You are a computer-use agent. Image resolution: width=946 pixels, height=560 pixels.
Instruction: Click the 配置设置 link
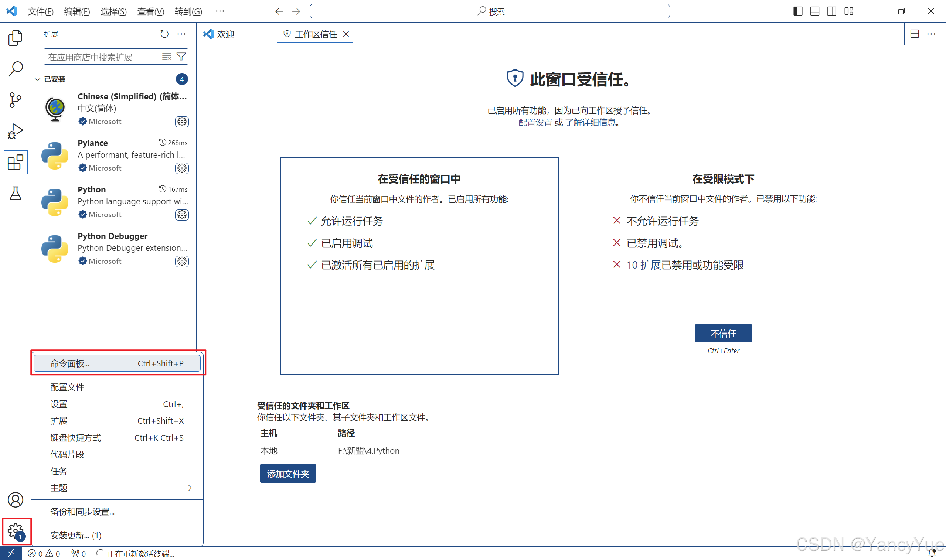tap(535, 122)
